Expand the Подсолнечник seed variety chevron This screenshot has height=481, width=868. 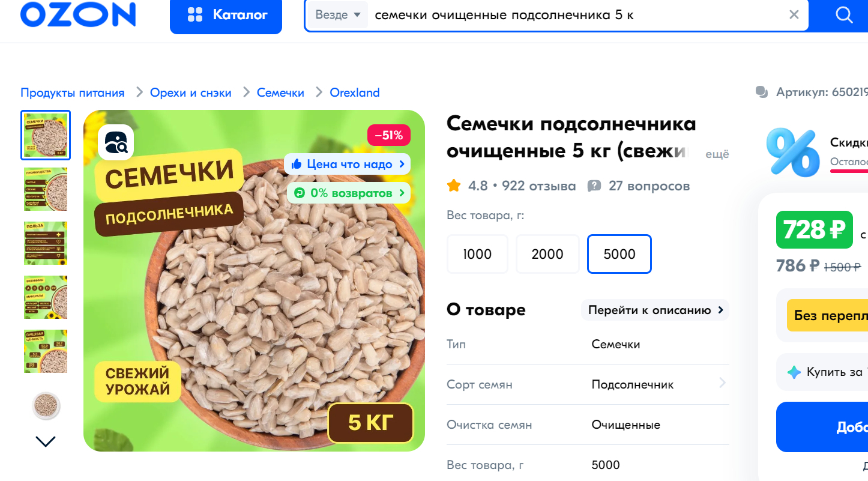[x=722, y=383]
